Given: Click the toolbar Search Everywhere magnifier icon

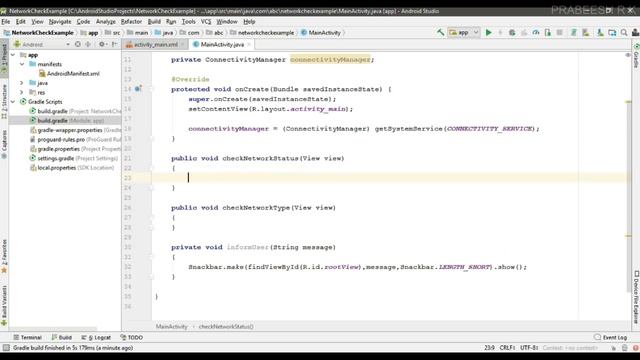Looking at the screenshot, I should coord(624,32).
